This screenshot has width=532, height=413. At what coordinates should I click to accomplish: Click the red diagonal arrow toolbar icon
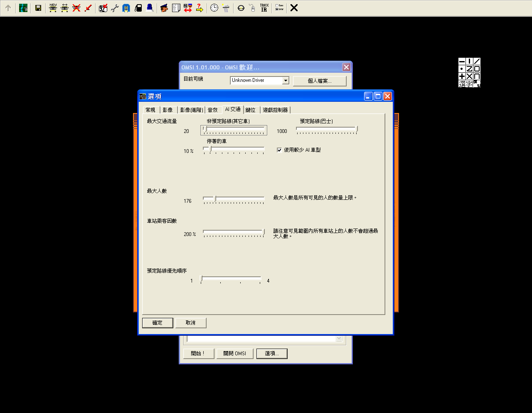[88, 8]
